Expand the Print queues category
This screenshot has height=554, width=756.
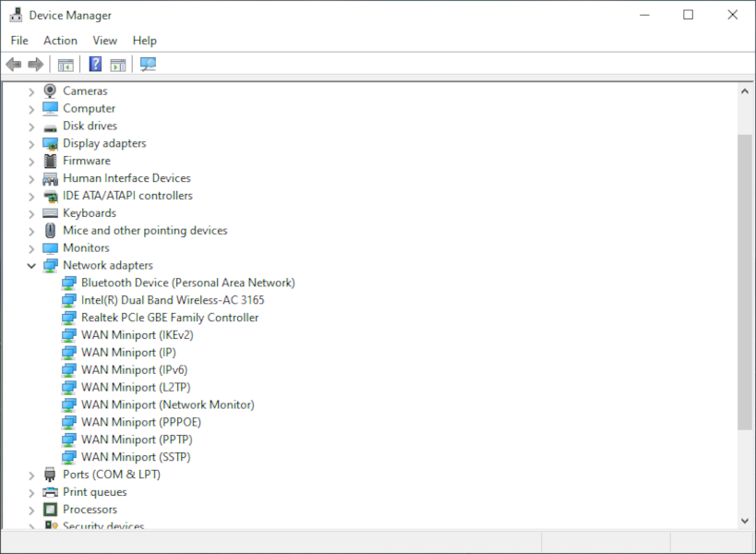pos(31,493)
